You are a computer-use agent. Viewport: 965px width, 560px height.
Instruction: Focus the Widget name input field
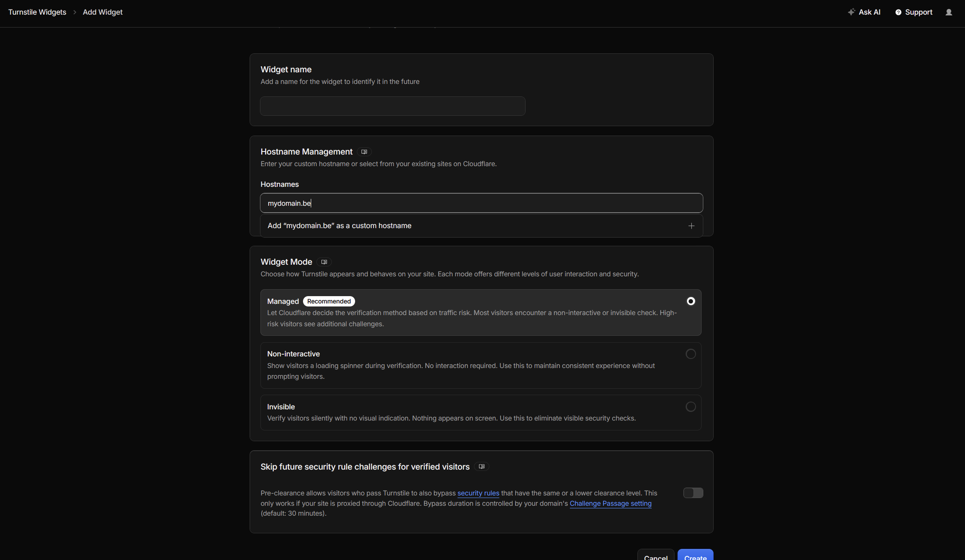click(x=392, y=106)
